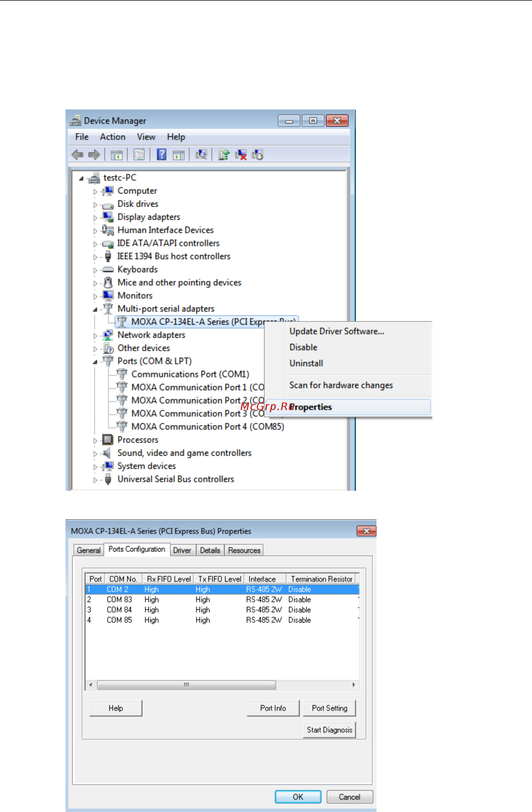Click Show/Hide Console Tree toolbar icon
This screenshot has height=812, width=532.
tap(117, 155)
